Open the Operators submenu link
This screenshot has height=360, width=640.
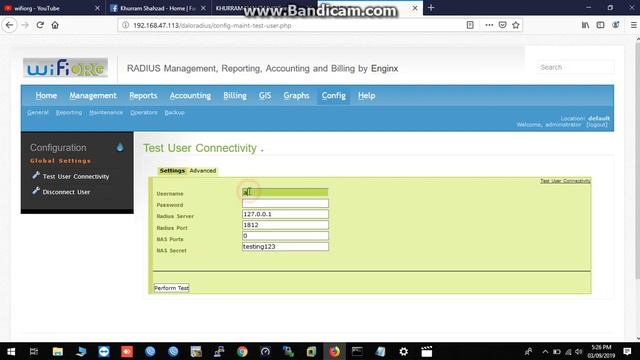point(144,112)
